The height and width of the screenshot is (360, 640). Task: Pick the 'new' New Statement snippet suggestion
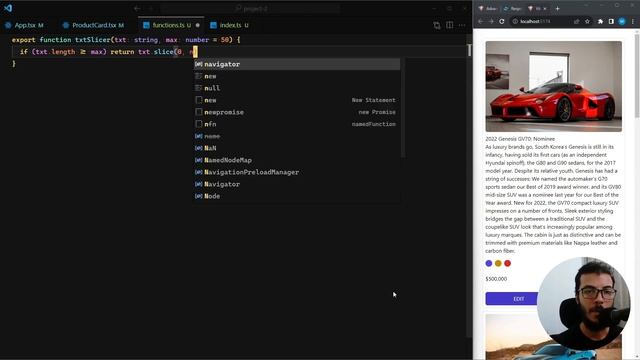[x=297, y=100]
